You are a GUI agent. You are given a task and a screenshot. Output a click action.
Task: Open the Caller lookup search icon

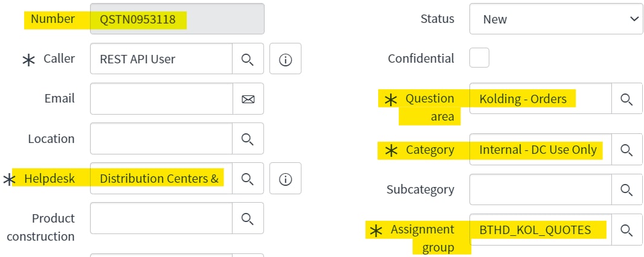point(248,59)
